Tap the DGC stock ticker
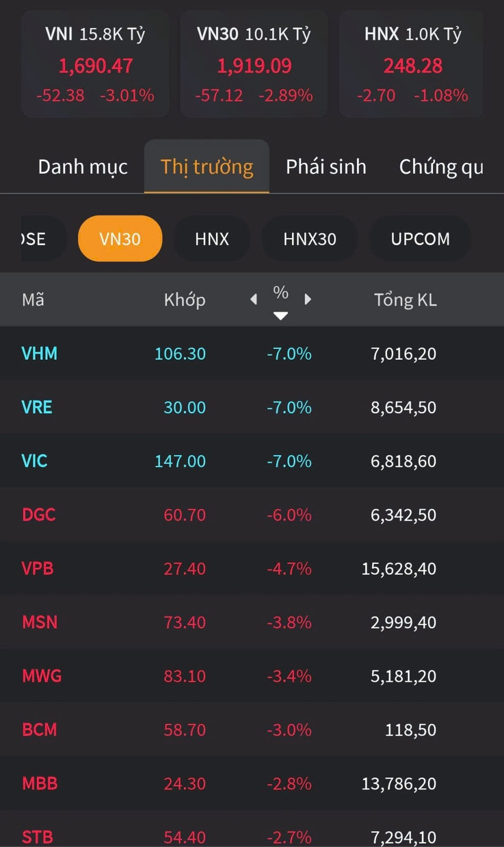Image resolution: width=504 pixels, height=847 pixels. (x=39, y=515)
